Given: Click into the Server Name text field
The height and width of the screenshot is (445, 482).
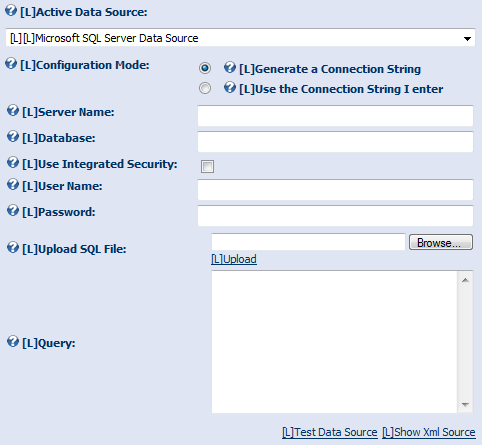Looking at the screenshot, I should click(335, 116).
